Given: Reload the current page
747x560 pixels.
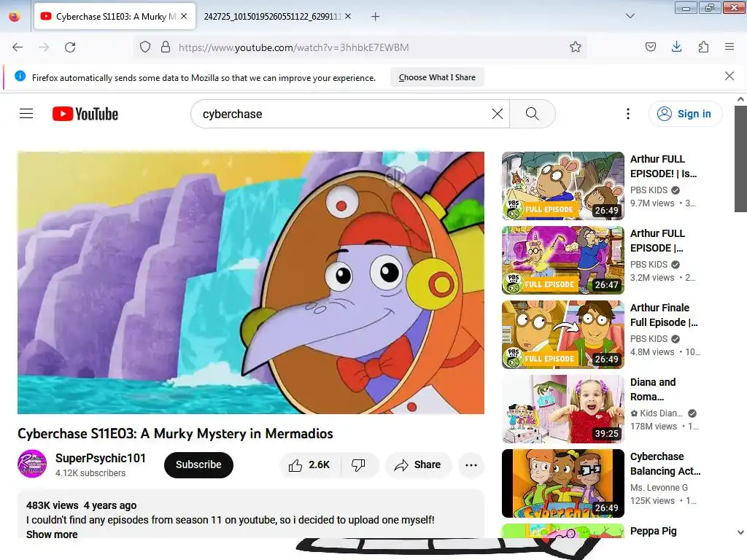Looking at the screenshot, I should (x=70, y=47).
